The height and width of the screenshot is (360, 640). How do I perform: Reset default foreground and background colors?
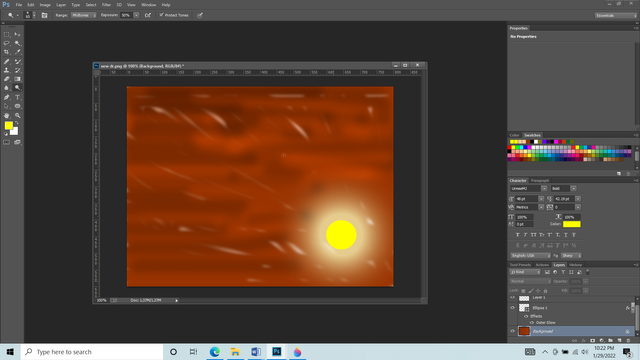tap(6, 133)
